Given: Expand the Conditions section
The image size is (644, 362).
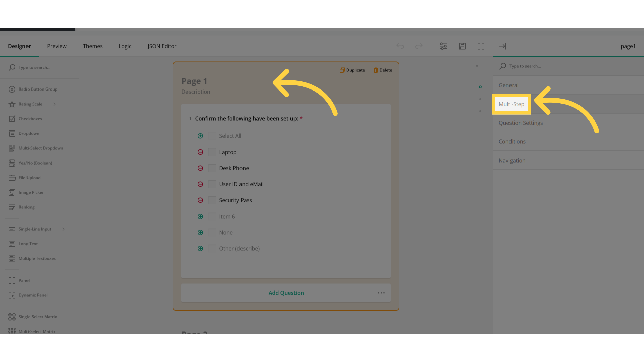Looking at the screenshot, I should click(x=569, y=142).
